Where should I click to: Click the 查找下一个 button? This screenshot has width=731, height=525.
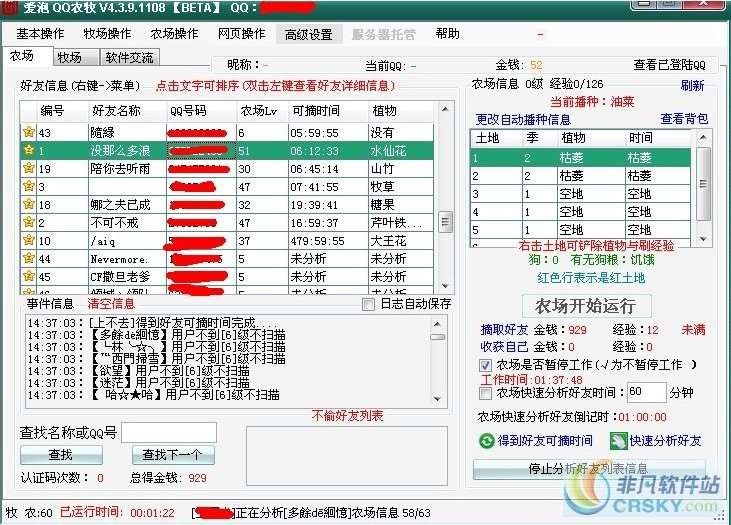click(x=173, y=455)
